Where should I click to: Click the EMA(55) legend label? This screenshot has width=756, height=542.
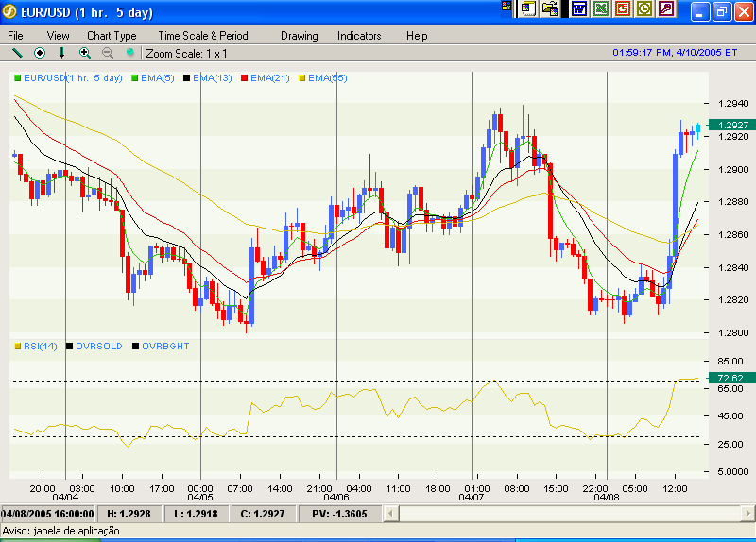327,78
